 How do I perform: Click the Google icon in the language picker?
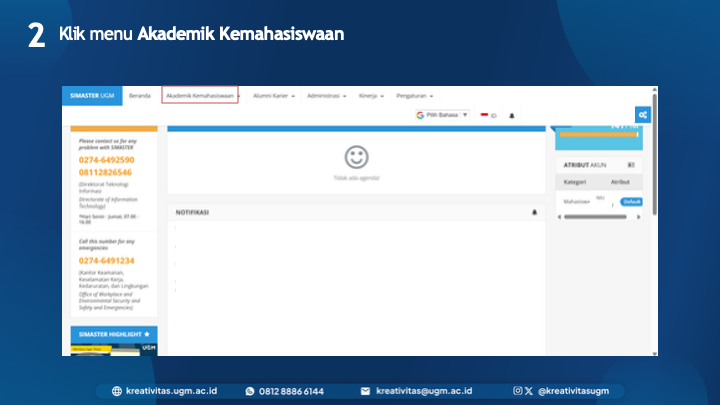[x=421, y=115]
